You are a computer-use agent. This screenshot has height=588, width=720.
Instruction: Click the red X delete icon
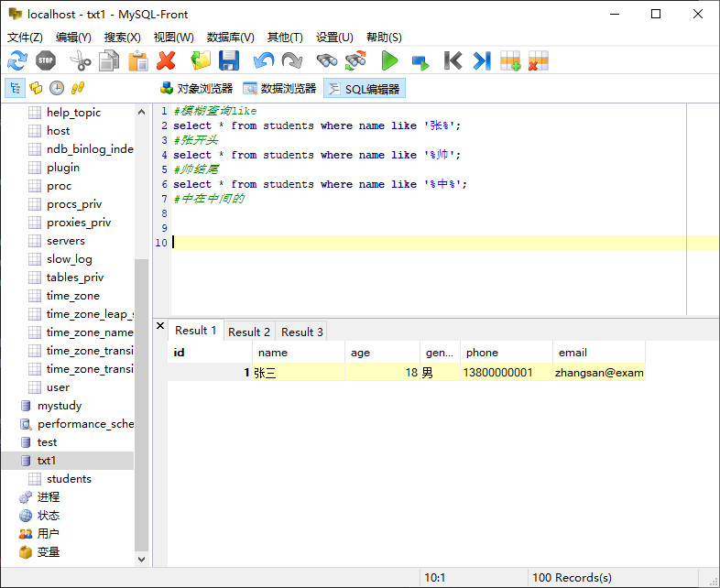coord(166,61)
